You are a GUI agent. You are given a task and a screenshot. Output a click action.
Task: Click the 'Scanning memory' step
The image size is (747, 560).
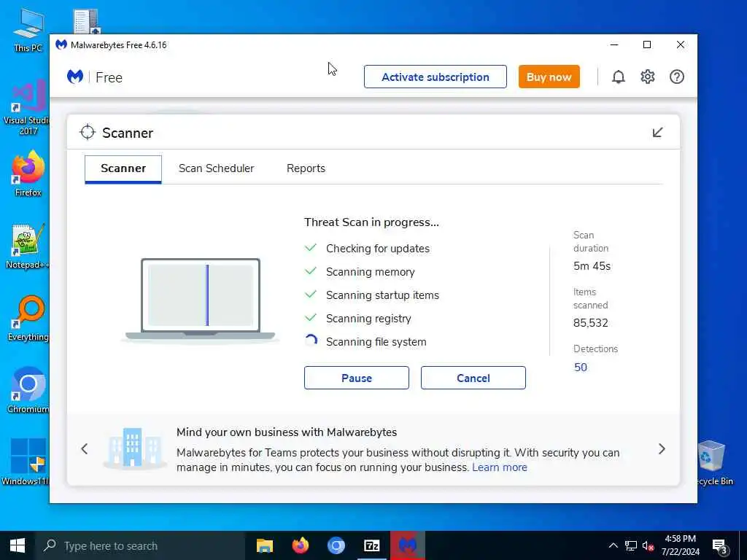pyautogui.click(x=370, y=272)
